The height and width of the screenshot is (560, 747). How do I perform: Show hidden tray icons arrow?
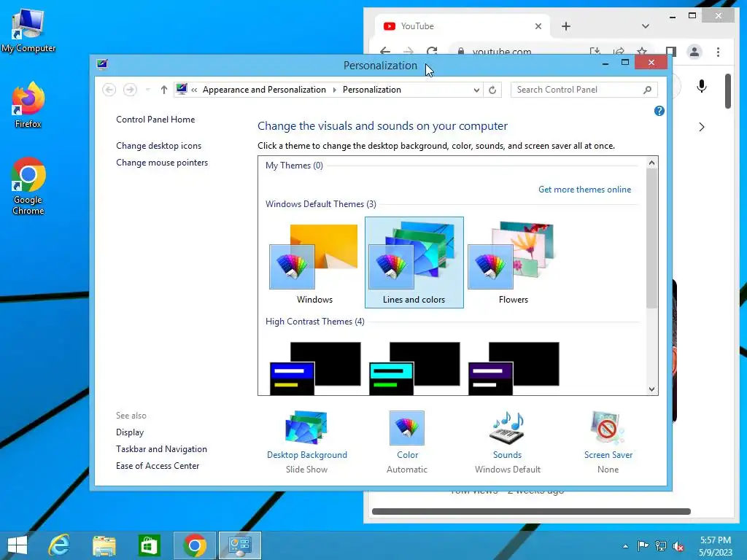point(625,546)
